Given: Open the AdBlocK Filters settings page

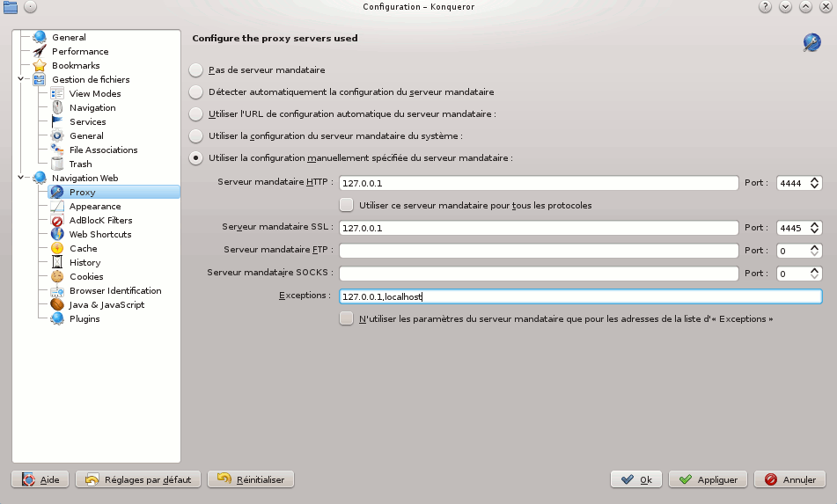Looking at the screenshot, I should click(101, 220).
